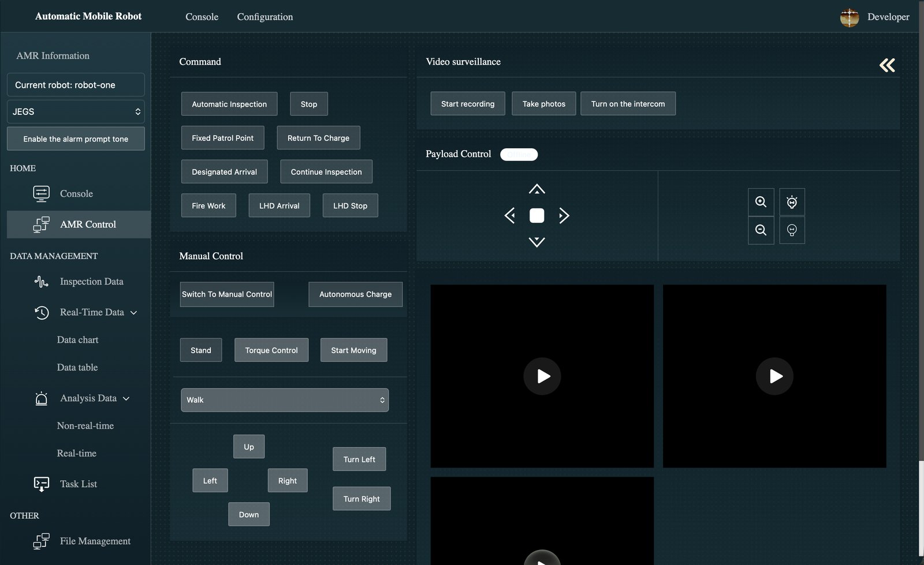The height and width of the screenshot is (565, 924).
Task: Click the Up movement button
Action: [x=249, y=447]
